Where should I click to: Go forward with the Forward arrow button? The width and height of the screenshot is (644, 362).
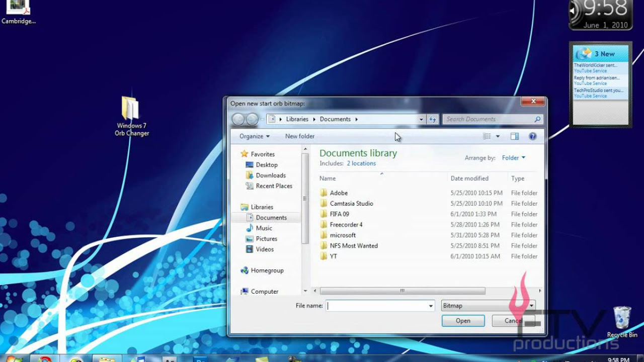click(252, 119)
